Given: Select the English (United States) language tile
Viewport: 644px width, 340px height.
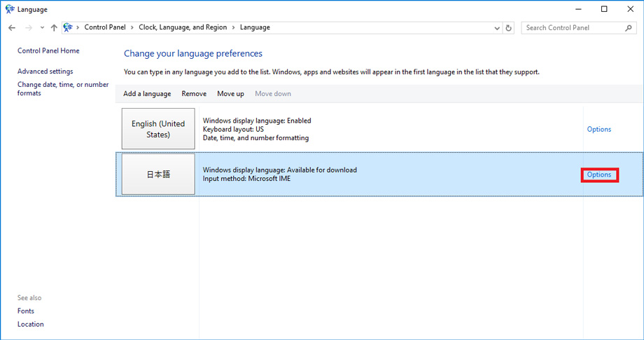Looking at the screenshot, I should point(158,129).
